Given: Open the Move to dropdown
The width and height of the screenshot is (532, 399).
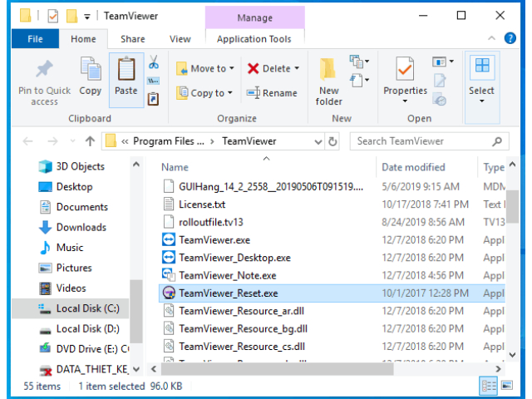Looking at the screenshot, I should (x=205, y=68).
